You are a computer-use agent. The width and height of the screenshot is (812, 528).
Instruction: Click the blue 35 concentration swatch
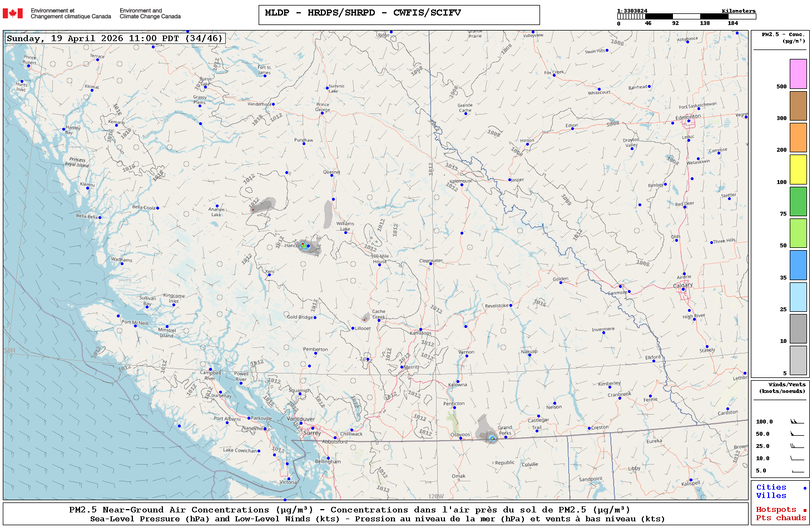(x=798, y=265)
